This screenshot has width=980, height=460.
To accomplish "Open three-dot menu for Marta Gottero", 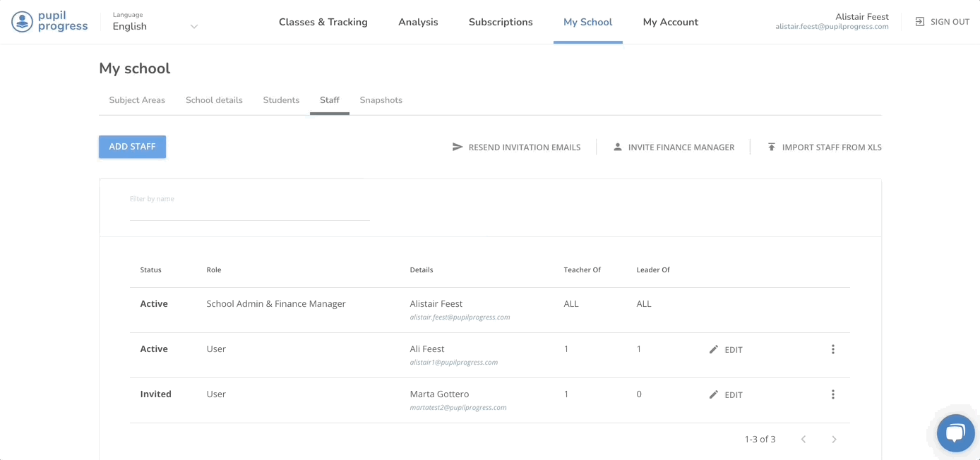I will pyautogui.click(x=833, y=394).
